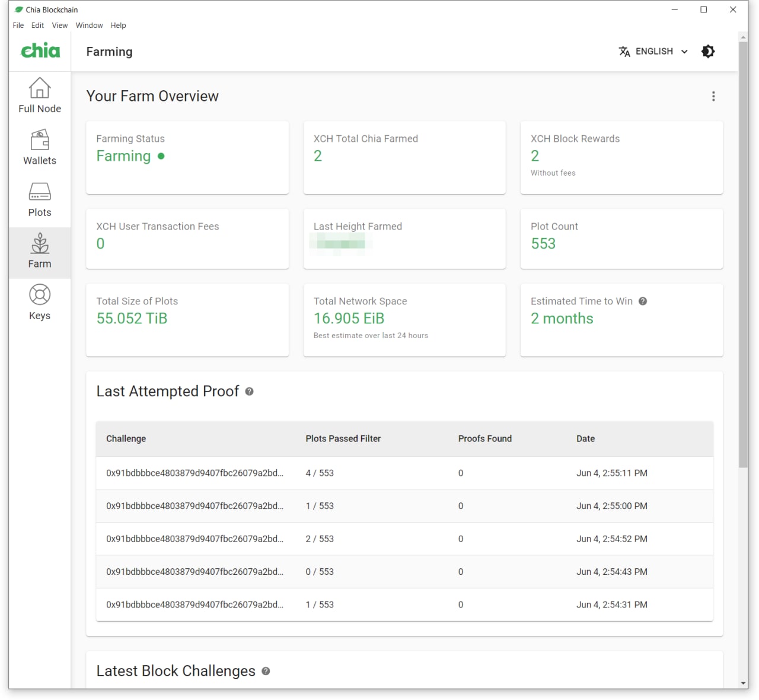759x700 pixels.
Task: Click help icon beside Last Attempted Proof
Action: pyautogui.click(x=249, y=392)
